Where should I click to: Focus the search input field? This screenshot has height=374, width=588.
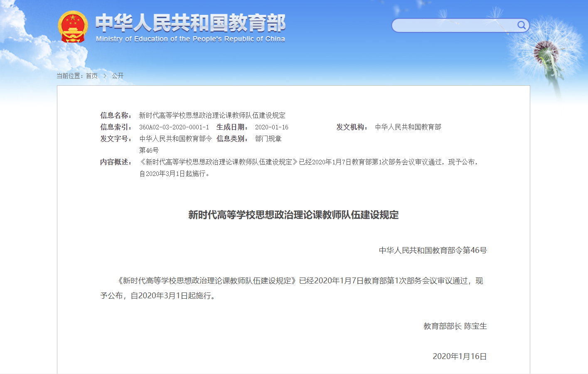[x=454, y=25]
